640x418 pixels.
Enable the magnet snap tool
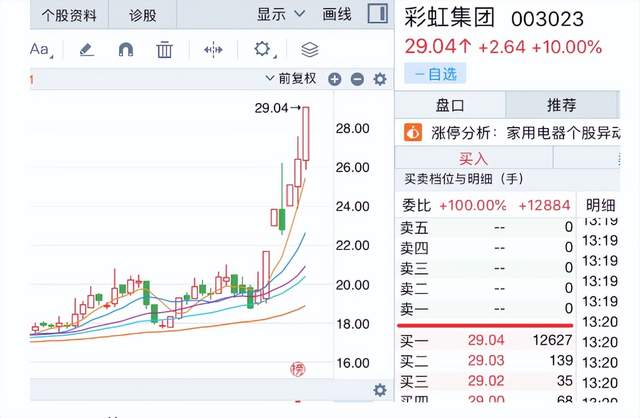(x=125, y=49)
